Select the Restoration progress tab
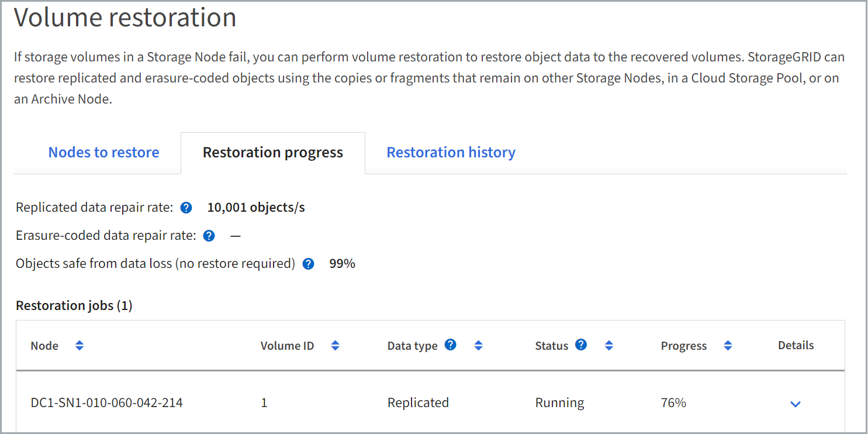The height and width of the screenshot is (434, 868). [x=272, y=153]
